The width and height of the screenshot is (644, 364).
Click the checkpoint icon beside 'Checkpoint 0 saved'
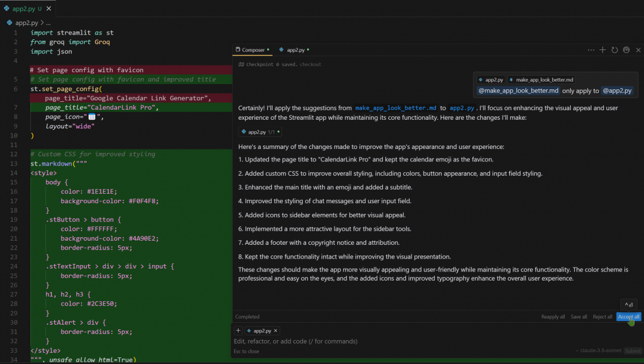(241, 64)
